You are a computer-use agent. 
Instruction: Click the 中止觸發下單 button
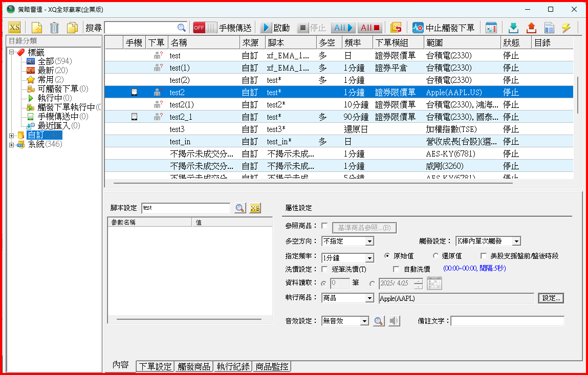coord(444,28)
